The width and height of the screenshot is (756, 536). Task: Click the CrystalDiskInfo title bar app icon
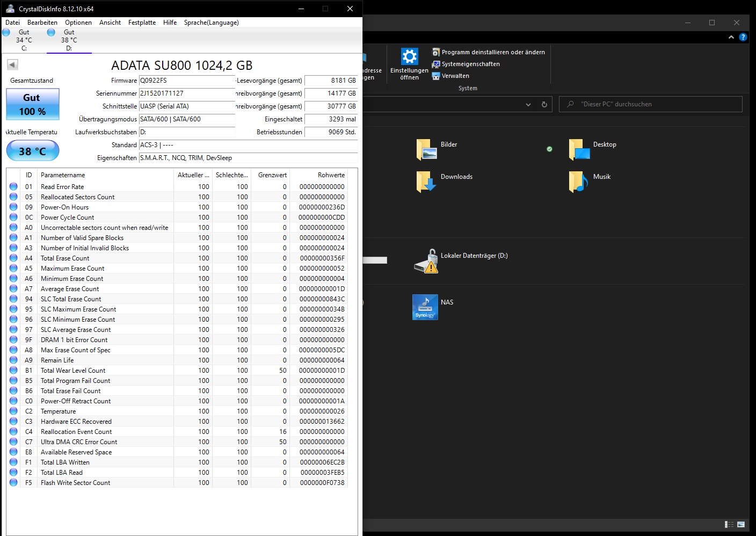(10, 9)
